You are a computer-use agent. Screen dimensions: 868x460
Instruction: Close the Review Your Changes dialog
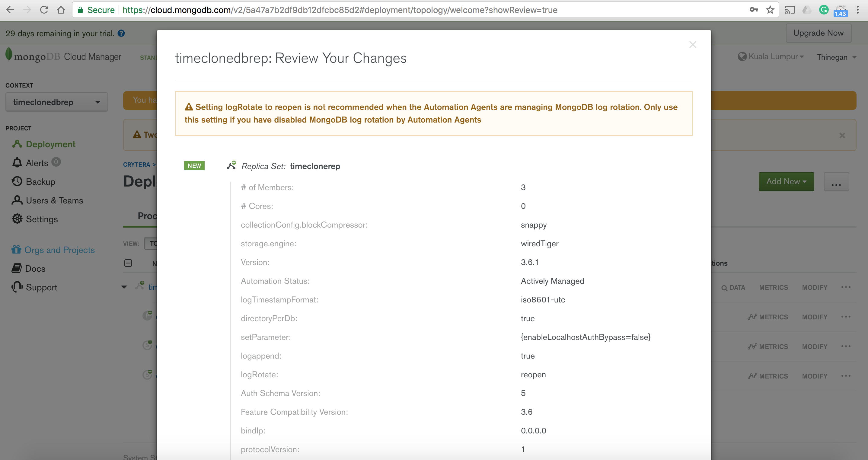(692, 44)
